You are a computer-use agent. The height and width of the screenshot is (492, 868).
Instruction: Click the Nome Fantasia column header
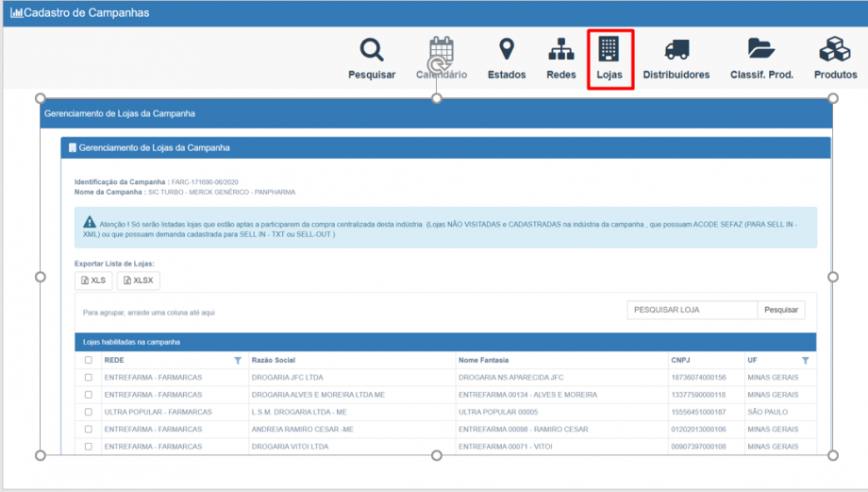pyautogui.click(x=483, y=361)
